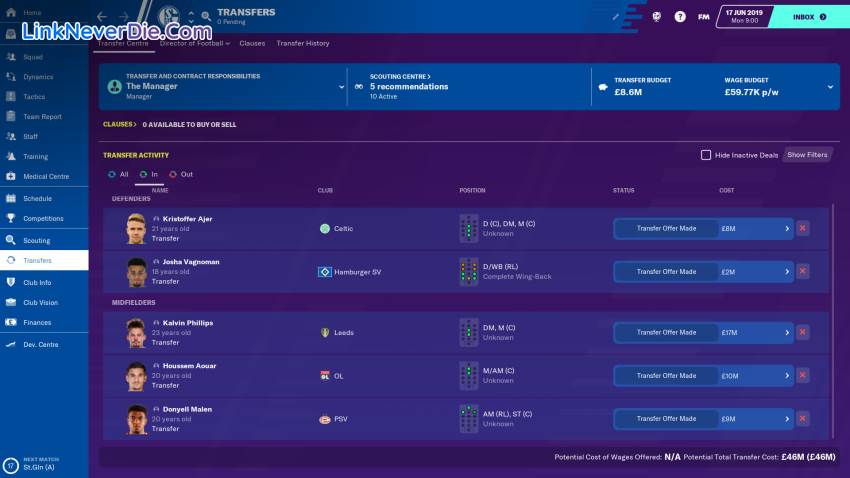Cancel the Kalvin Phillips transfer offer
The width and height of the screenshot is (850, 478).
803,332
